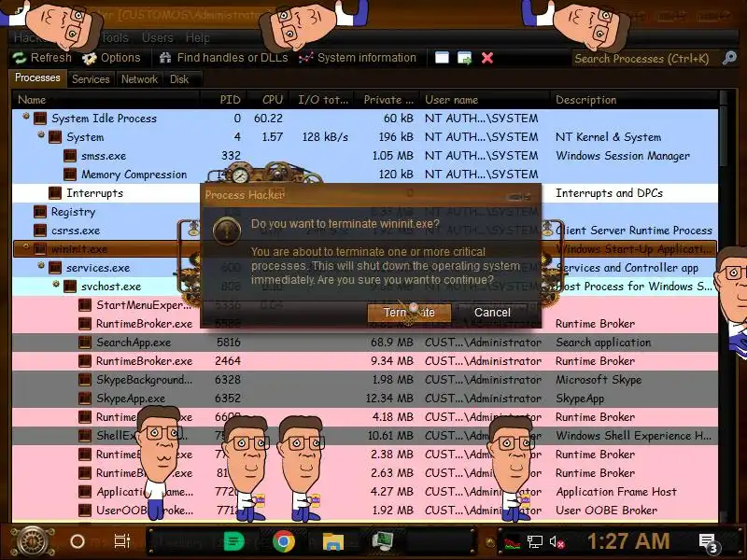Click the Cortana search circle icon

pos(78,541)
